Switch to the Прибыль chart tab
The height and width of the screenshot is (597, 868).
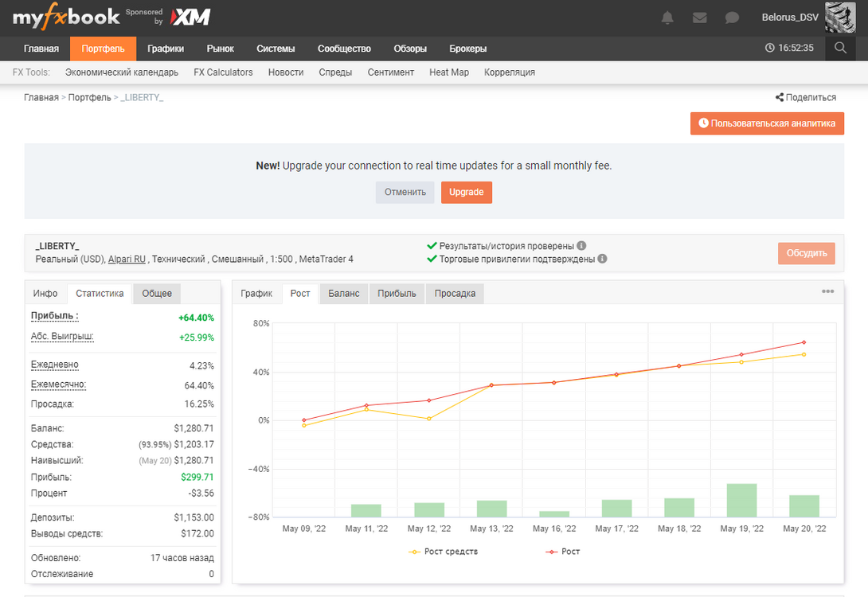397,294
